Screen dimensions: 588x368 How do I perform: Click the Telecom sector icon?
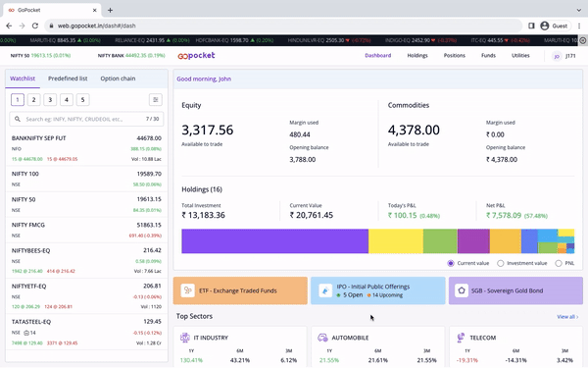point(461,338)
